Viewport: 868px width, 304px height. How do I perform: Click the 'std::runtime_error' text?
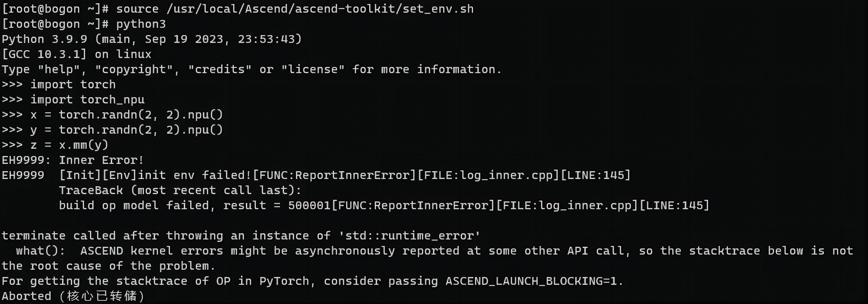click(x=409, y=236)
